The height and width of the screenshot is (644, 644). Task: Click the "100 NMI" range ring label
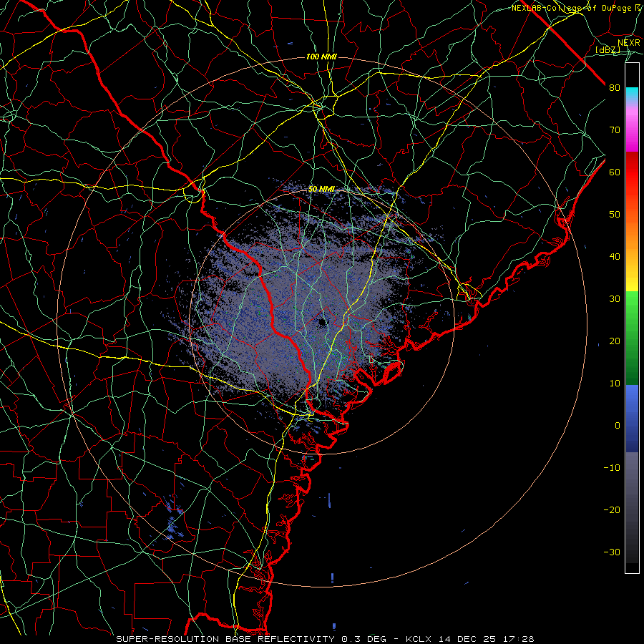coord(321,57)
